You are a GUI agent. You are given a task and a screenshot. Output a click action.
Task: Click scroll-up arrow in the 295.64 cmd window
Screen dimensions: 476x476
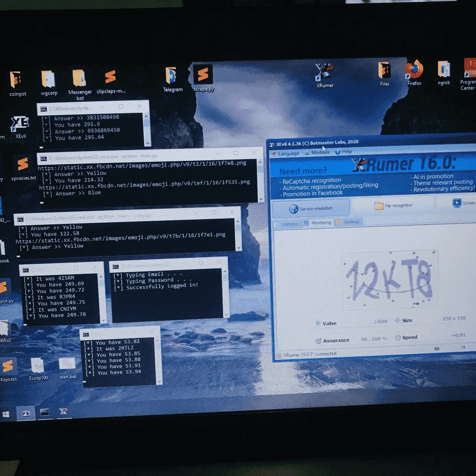click(146, 116)
